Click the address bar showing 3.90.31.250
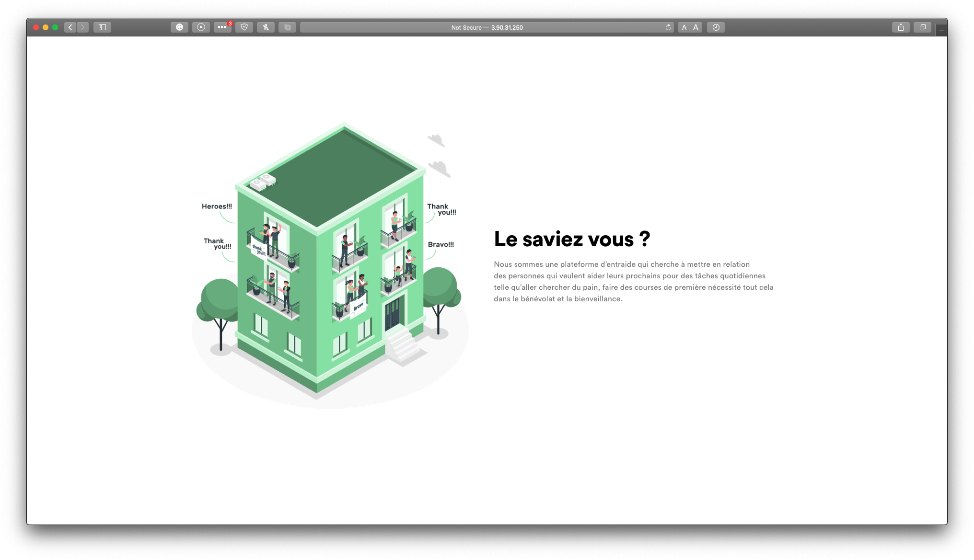This screenshot has height=560, width=974. coord(487,27)
